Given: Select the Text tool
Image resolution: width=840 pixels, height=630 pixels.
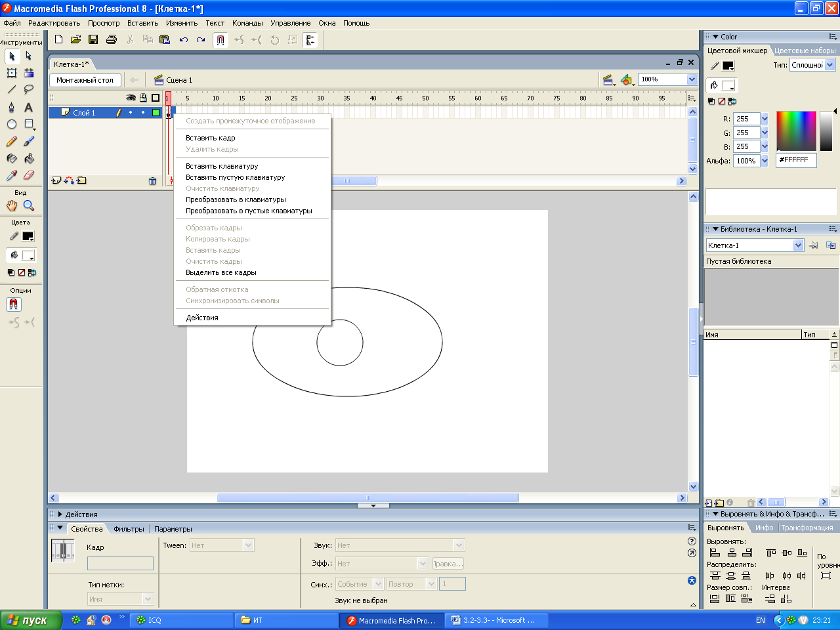Looking at the screenshot, I should (29, 107).
